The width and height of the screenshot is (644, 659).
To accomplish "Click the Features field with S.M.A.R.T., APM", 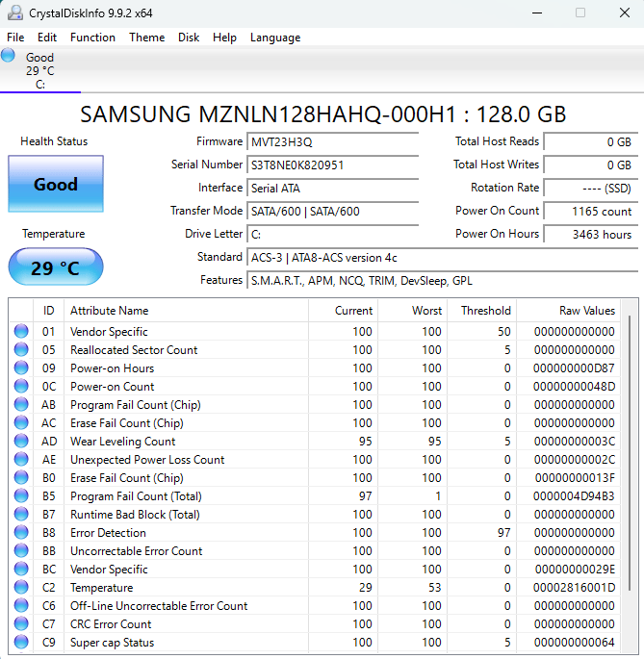I will coord(443,281).
